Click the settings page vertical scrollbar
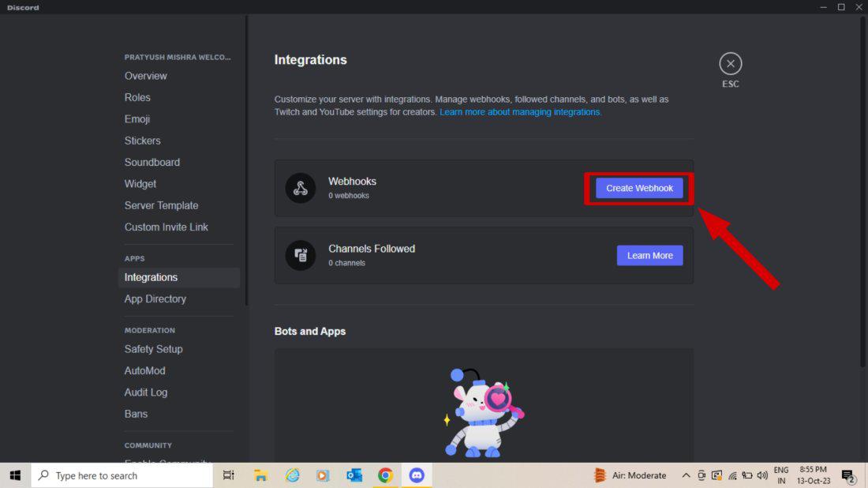Screen dimensions: 868x488 click(x=862, y=191)
